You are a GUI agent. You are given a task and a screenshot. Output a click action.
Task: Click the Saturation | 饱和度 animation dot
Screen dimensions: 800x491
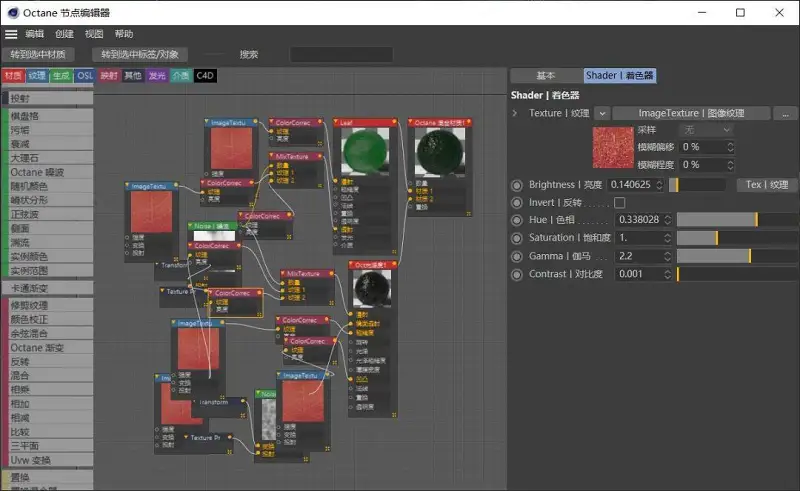click(517, 238)
